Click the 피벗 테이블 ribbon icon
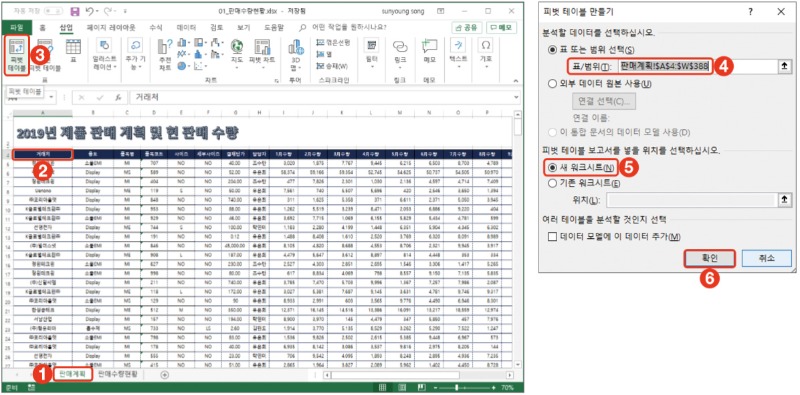 [x=17, y=55]
